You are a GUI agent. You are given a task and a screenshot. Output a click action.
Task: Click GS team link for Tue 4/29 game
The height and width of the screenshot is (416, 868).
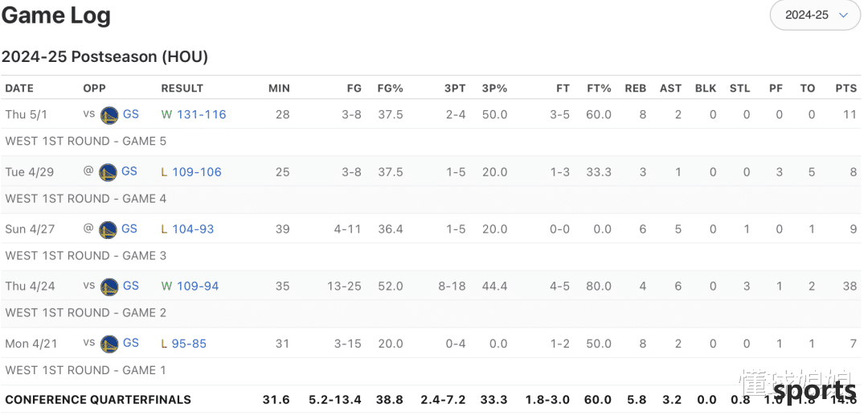tap(129, 171)
